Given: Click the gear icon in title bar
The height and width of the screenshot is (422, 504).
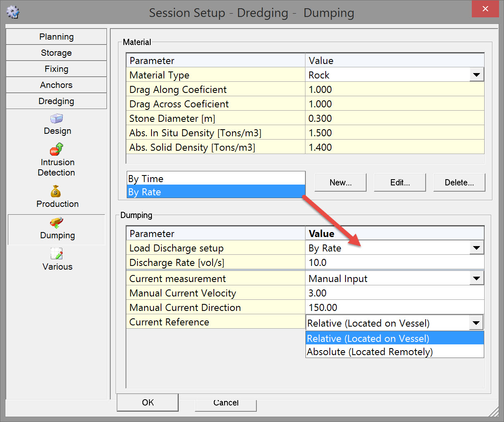Looking at the screenshot, I should [13, 12].
